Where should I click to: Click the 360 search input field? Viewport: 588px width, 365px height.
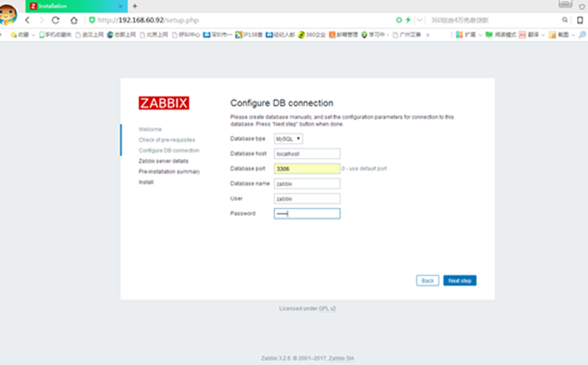click(493, 21)
